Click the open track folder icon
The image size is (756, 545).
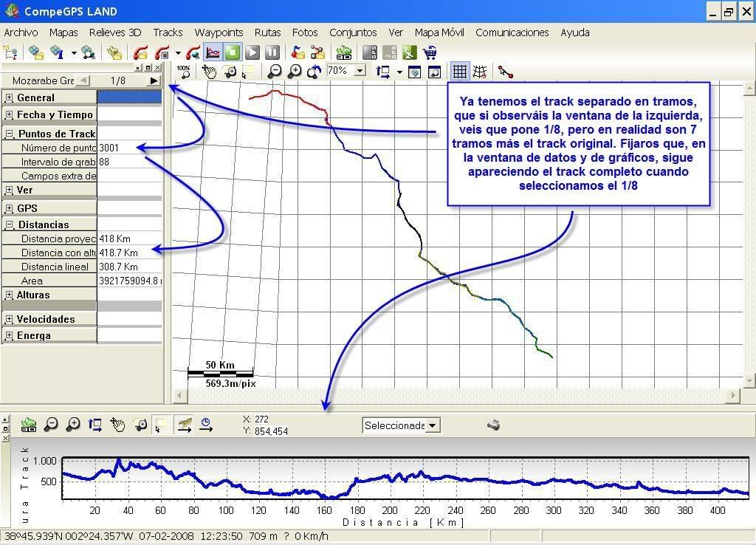114,52
